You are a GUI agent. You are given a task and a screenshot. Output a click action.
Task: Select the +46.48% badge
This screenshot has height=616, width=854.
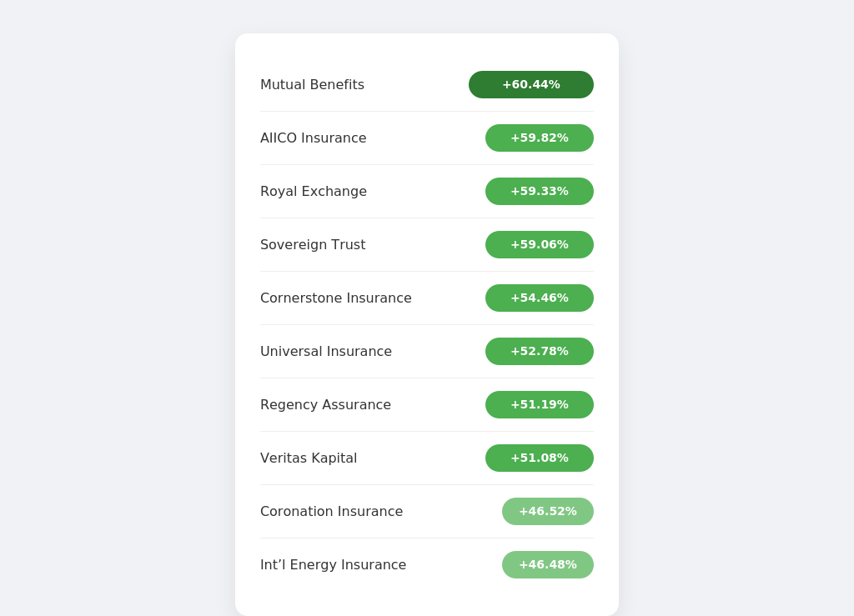coord(548,565)
